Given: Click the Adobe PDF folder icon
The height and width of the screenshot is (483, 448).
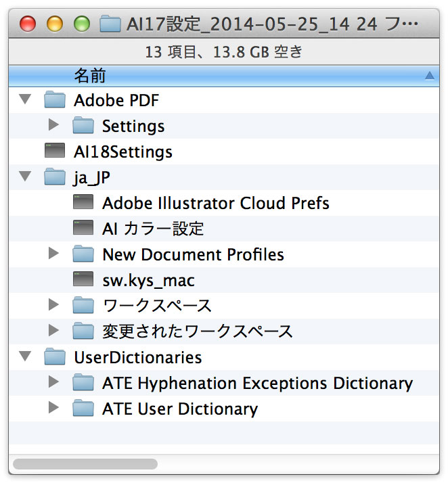Looking at the screenshot, I should [55, 99].
